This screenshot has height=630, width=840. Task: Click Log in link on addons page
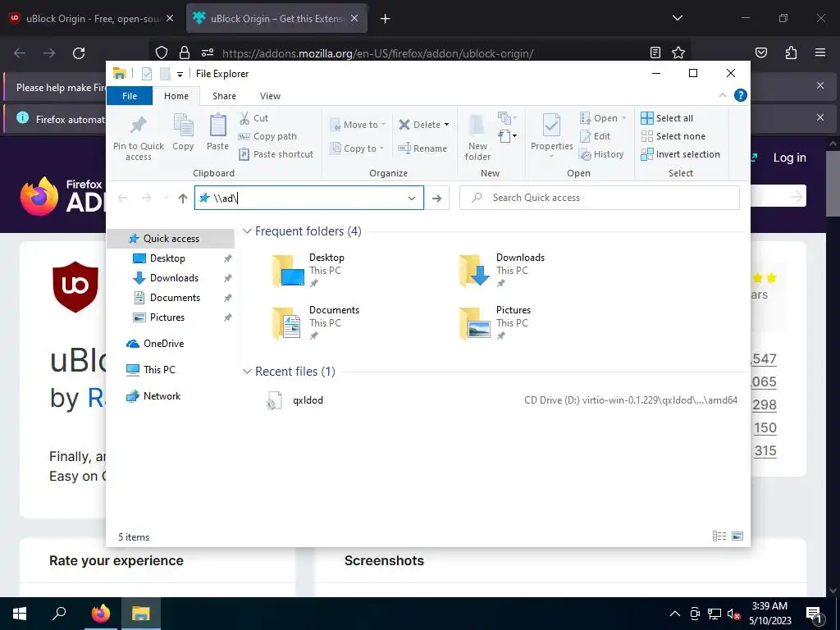[x=790, y=157]
